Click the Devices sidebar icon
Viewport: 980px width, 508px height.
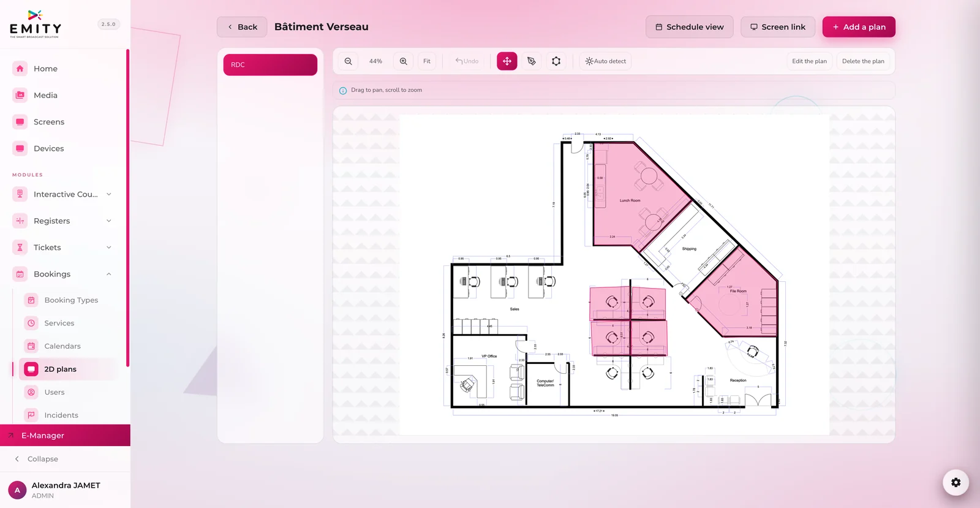coord(20,148)
